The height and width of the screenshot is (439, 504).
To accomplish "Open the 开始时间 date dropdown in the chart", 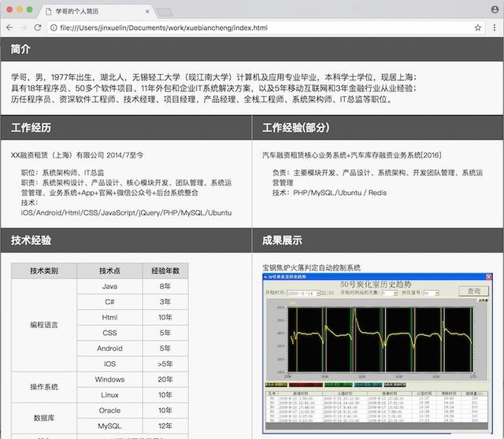I will 317,292.
